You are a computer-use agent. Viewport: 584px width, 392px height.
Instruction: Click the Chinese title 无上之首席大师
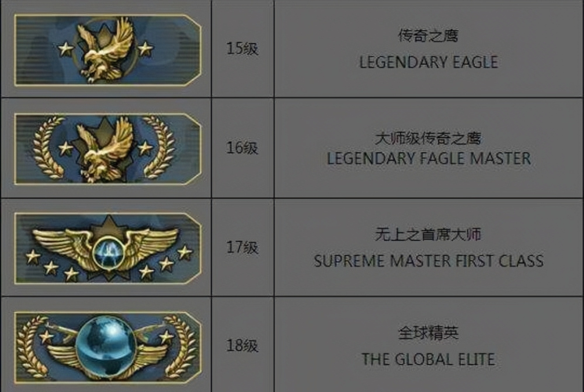tap(428, 235)
